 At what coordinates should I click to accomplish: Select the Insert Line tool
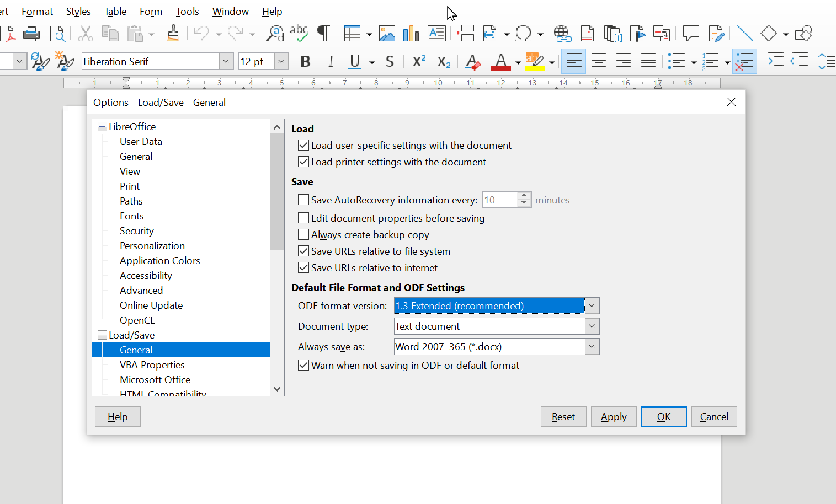744,34
